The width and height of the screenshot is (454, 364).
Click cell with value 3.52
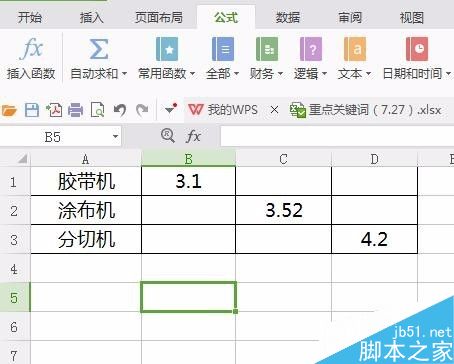[x=284, y=210]
